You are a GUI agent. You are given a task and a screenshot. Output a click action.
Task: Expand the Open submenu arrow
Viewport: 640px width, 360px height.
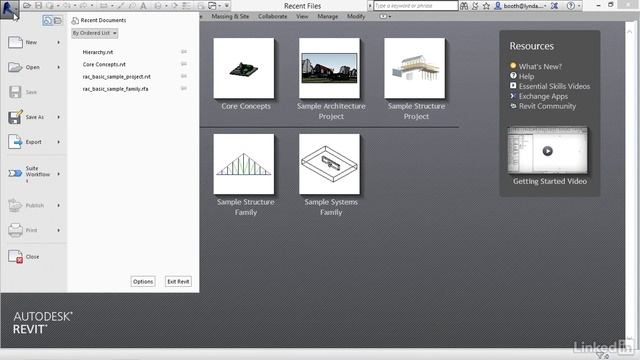pos(59,67)
